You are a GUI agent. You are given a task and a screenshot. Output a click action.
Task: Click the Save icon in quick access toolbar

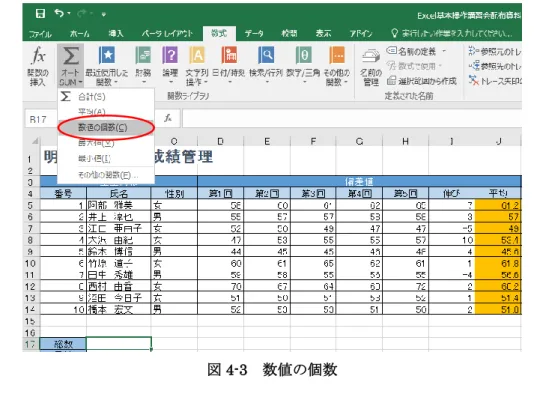click(x=40, y=13)
